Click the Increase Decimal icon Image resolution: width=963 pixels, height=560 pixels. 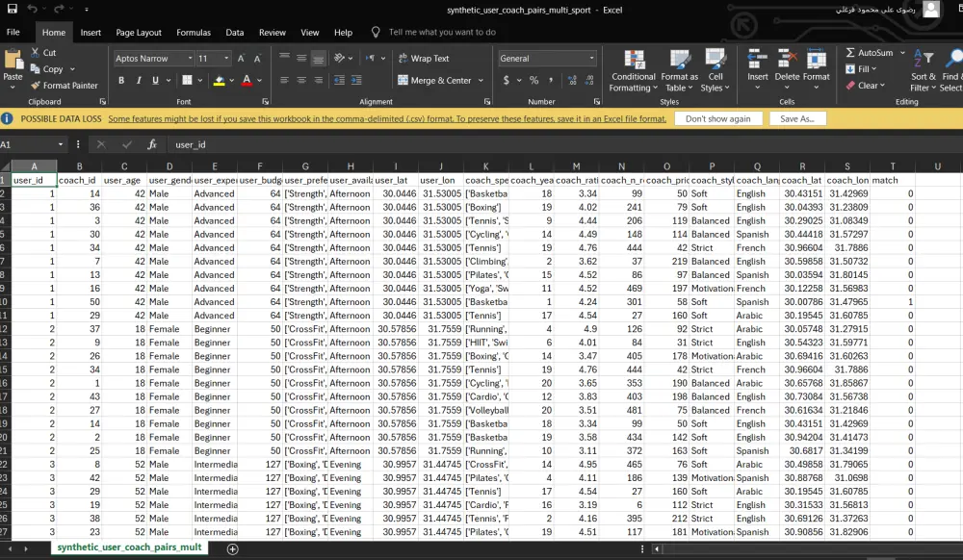(572, 80)
